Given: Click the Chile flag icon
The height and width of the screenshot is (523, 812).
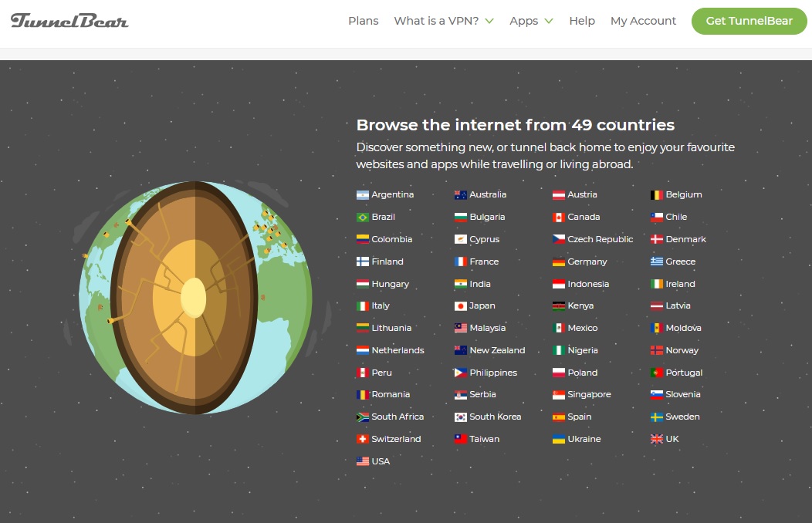Looking at the screenshot, I should coord(657,218).
